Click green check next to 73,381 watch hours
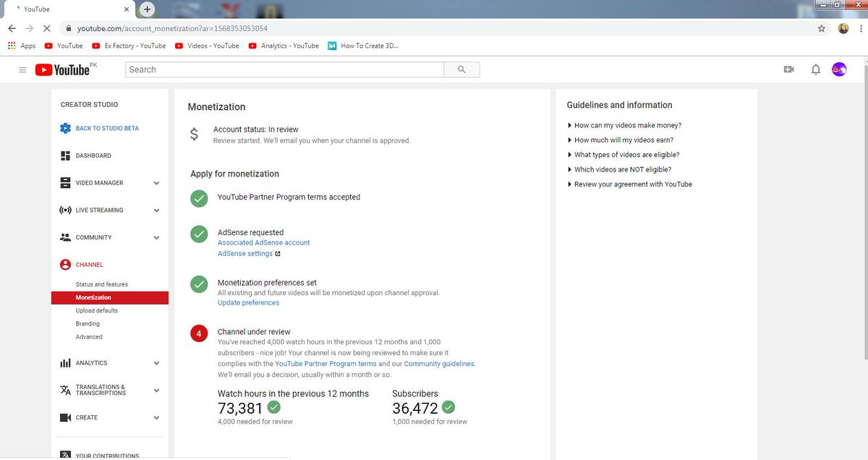This screenshot has height=460, width=868. tap(273, 407)
